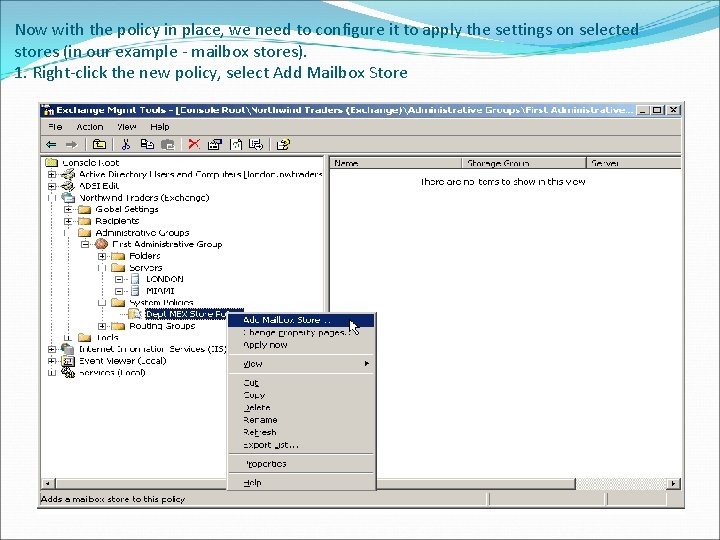The image size is (720, 540).
Task: Choose Change property pages... in the context menu
Action: pyautogui.click(x=302, y=332)
